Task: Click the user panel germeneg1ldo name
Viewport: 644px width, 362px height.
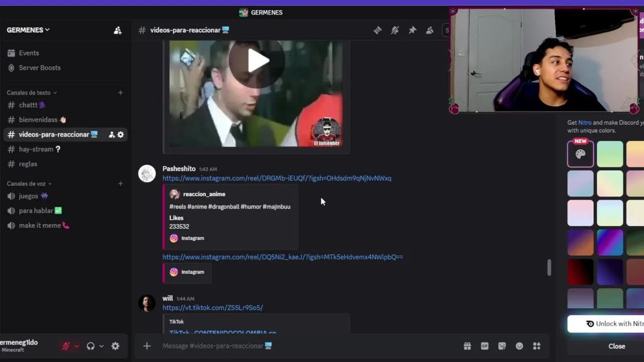Action: [19, 342]
